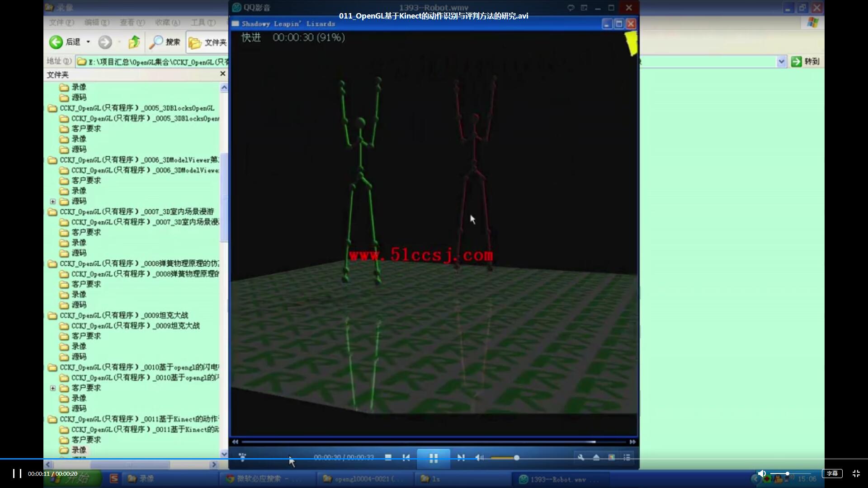Exit fullscreen in the outer video player
Image resolution: width=868 pixels, height=488 pixels.
tap(856, 474)
